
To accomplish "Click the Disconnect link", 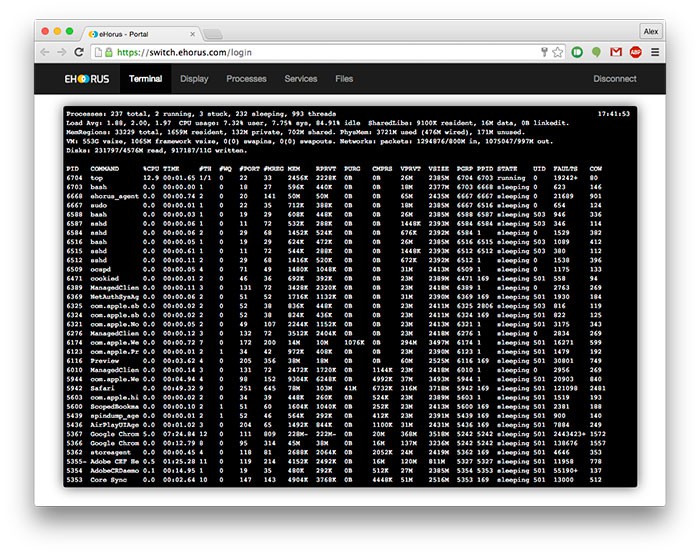I will (x=615, y=79).
